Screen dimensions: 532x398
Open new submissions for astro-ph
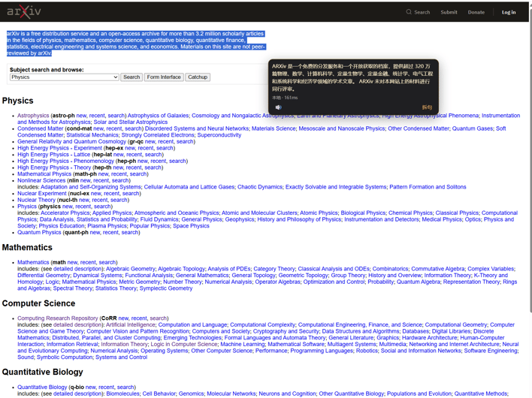[x=81, y=116]
